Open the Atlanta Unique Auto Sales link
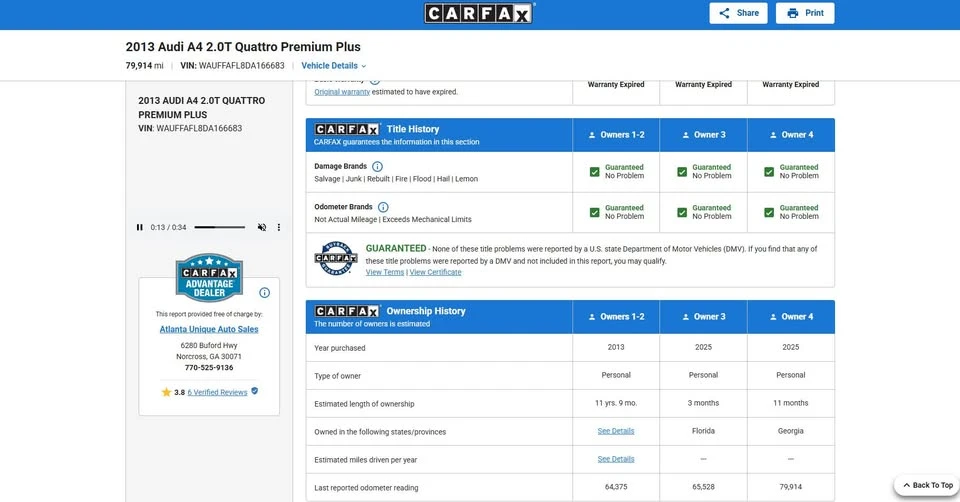The image size is (960, 502). pyautogui.click(x=209, y=329)
